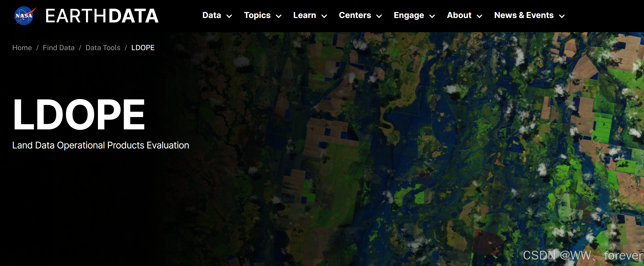644x266 pixels.
Task: Go to Home breadcrumb link
Action: click(x=22, y=48)
